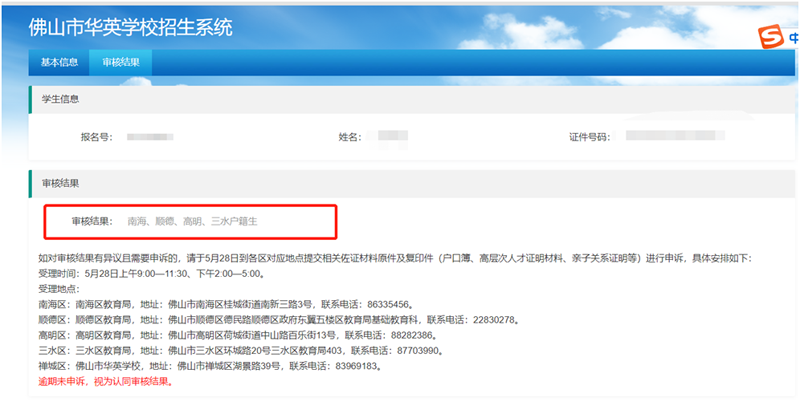This screenshot has height=406, width=800.
Task: Click the red 逾期未申诉 warning text
Action: (x=104, y=381)
